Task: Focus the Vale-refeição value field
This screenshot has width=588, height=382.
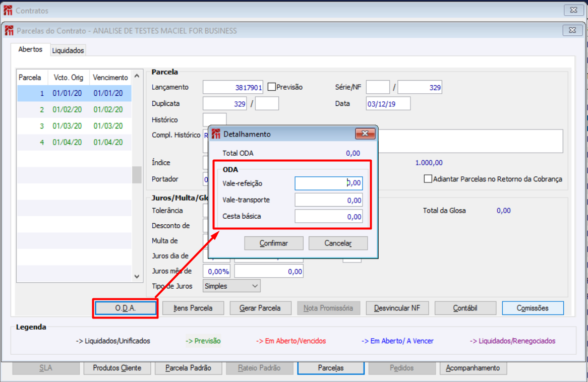Action: click(x=329, y=183)
